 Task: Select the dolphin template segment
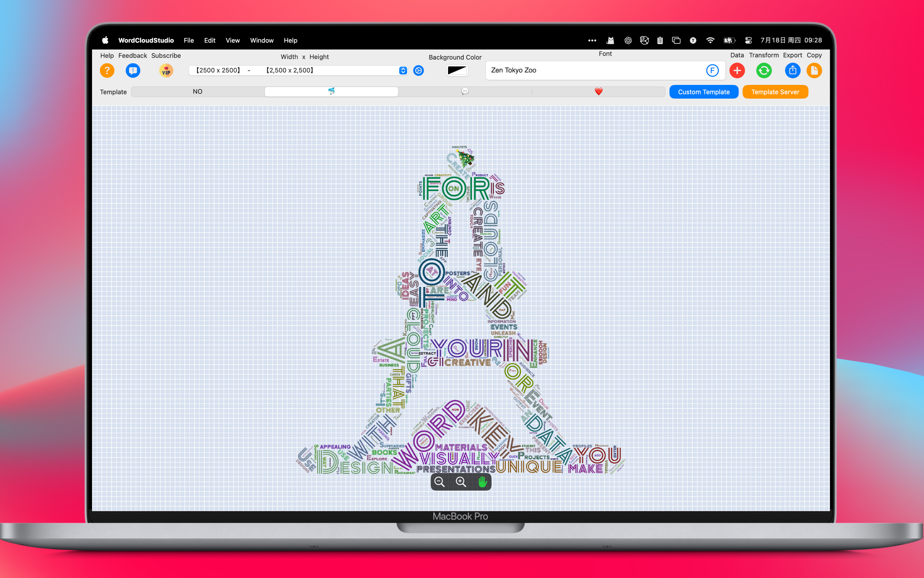tap(331, 92)
